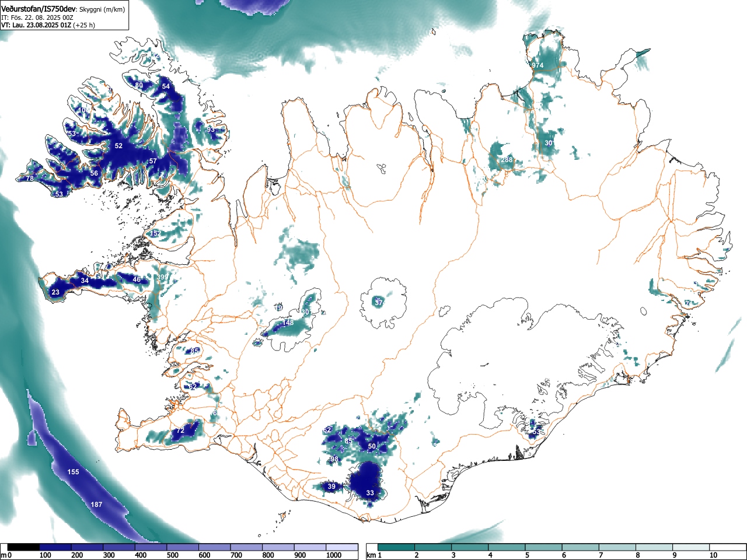Screen dimensions: 747x560
Task: Click the 5 label on the kilometer legend
Action: 527,555
